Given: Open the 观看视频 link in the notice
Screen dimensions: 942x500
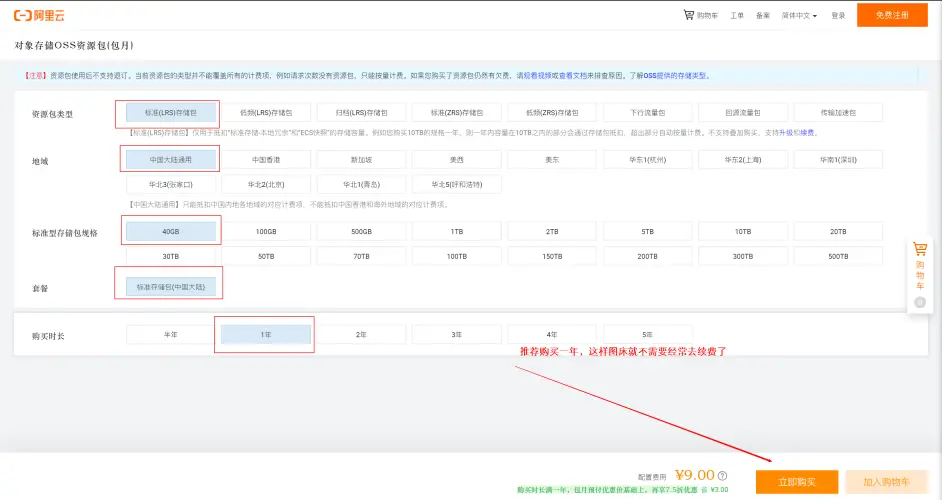Looking at the screenshot, I should tap(537, 76).
